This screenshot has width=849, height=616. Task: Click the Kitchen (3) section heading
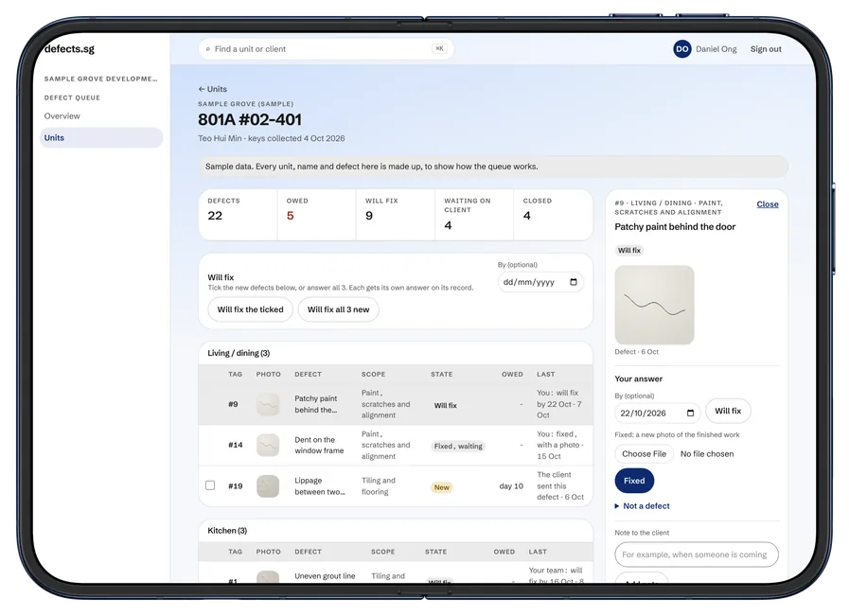(227, 531)
